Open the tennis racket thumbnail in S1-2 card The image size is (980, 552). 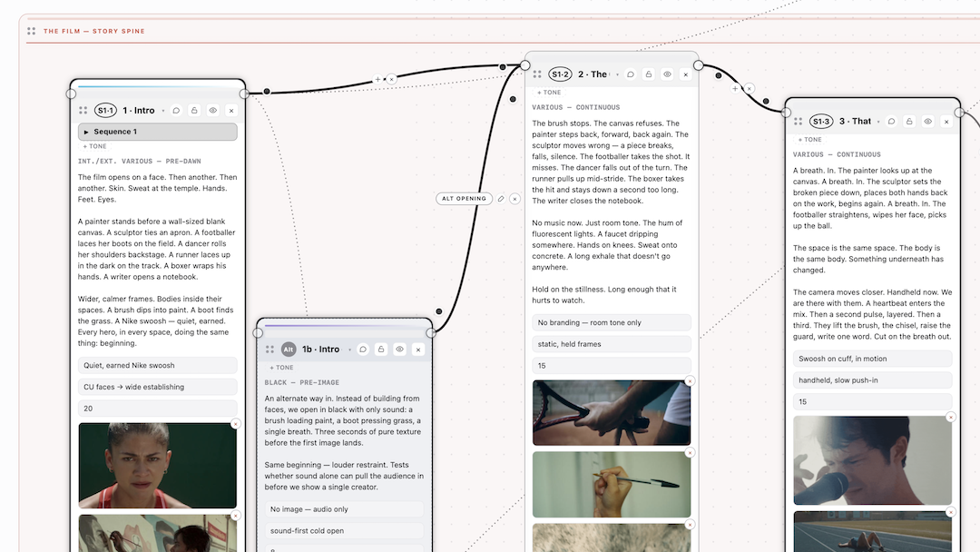coord(612,412)
